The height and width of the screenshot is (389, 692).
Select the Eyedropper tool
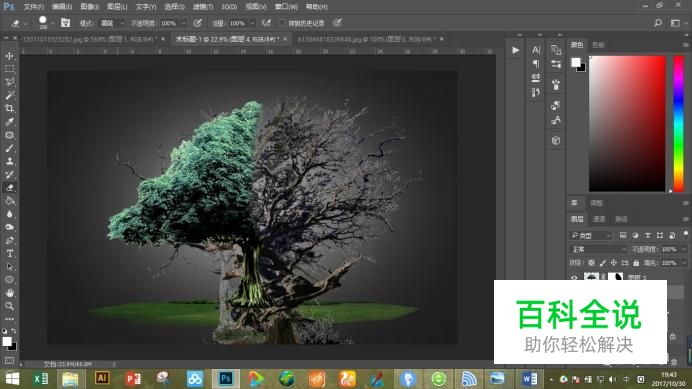point(9,122)
